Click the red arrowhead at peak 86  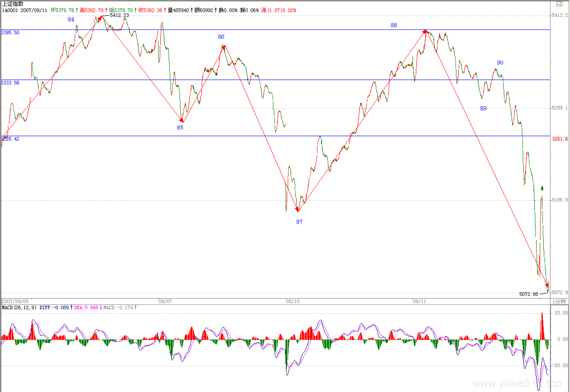point(224,47)
